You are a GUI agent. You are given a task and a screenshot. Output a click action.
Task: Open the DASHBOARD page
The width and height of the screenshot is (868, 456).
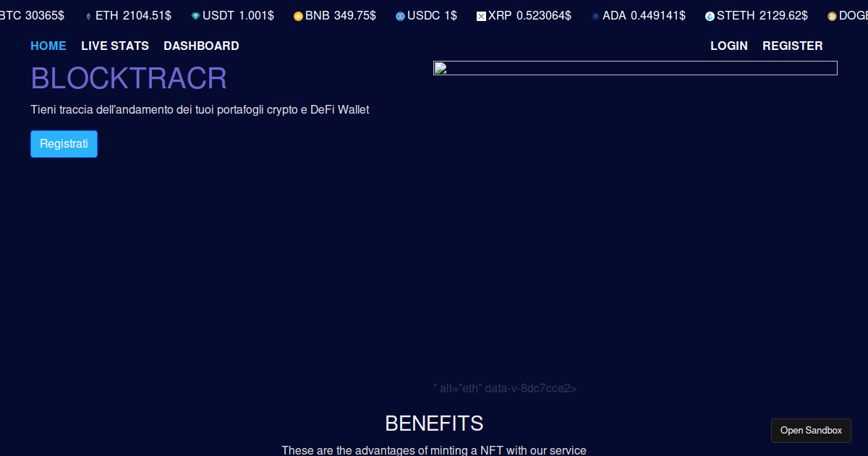[201, 46]
